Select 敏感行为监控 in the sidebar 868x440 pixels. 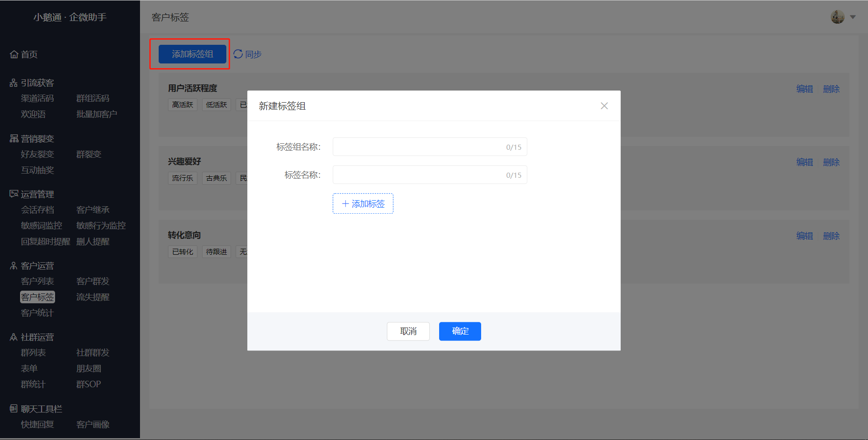click(x=101, y=226)
